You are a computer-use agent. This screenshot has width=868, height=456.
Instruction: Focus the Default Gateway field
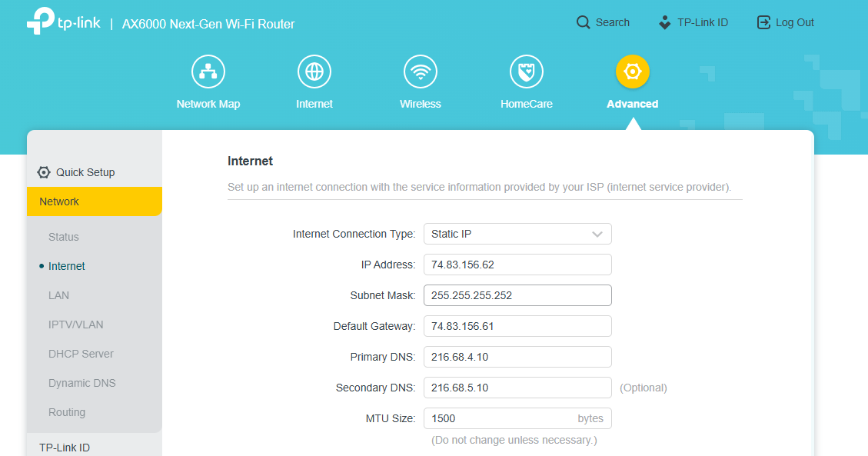coord(517,326)
